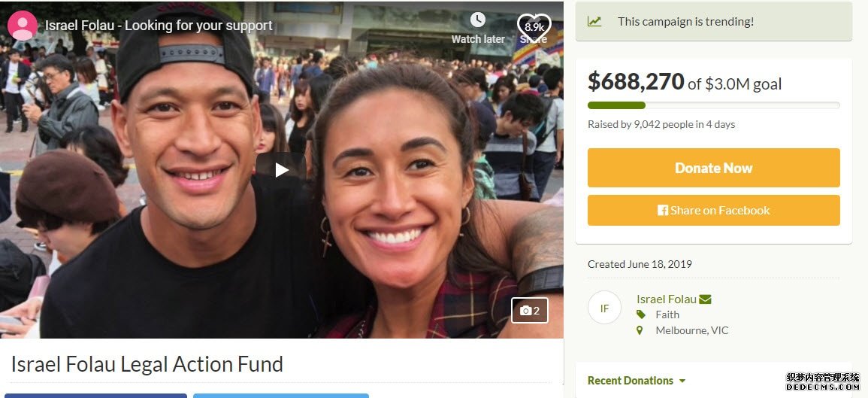Click the trending chart icon
Viewport: 868px width, 398px height.
coord(594,22)
